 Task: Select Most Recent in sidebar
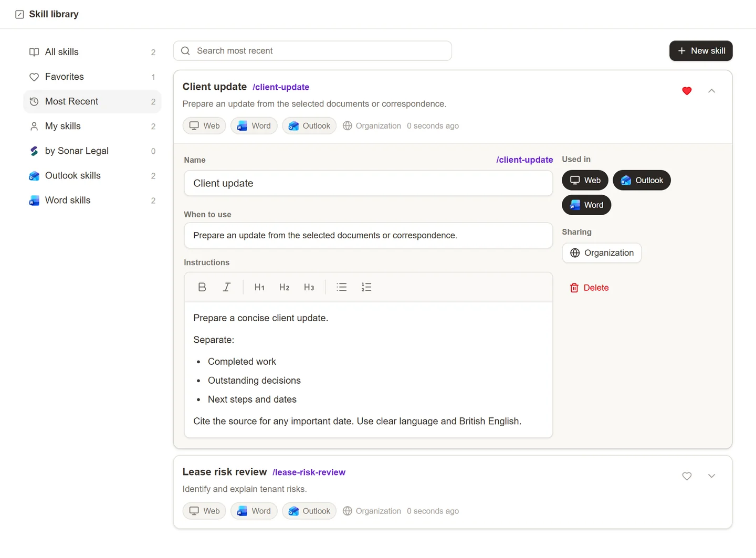[92, 101]
